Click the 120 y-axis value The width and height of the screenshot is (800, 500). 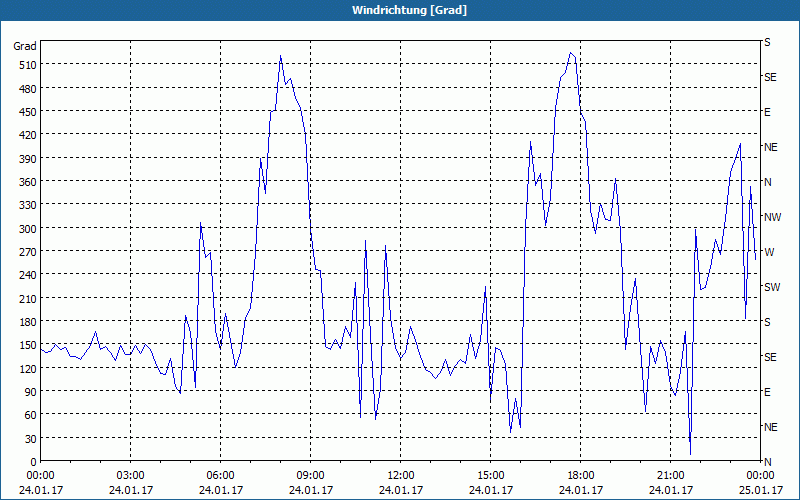point(28,368)
